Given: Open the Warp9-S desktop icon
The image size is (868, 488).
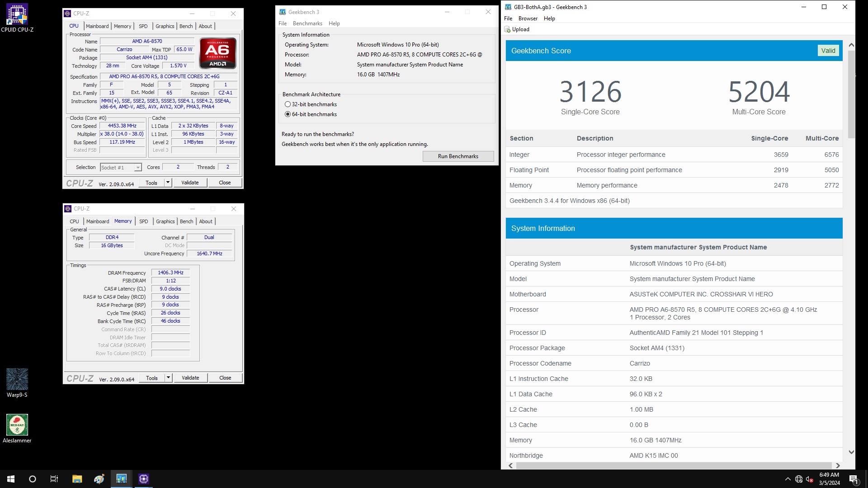Looking at the screenshot, I should pyautogui.click(x=17, y=383).
